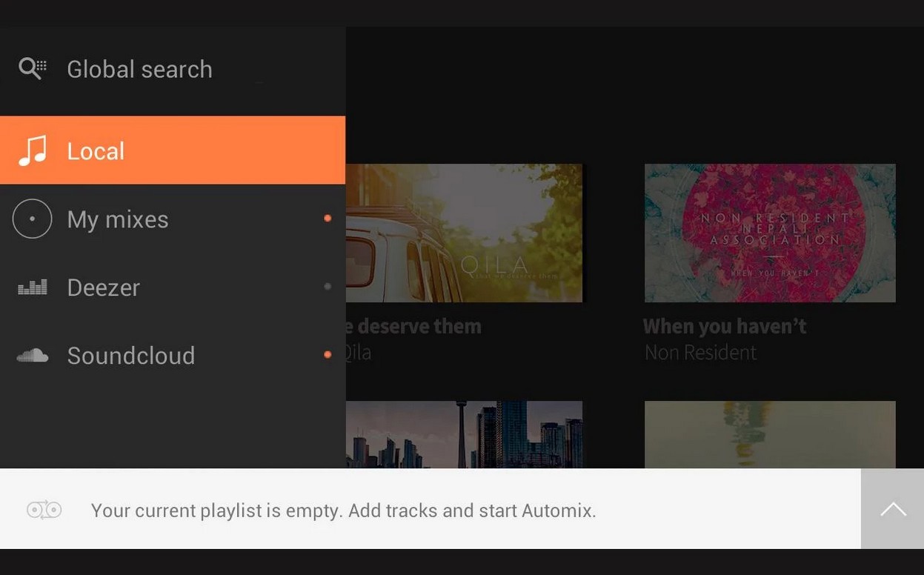Image resolution: width=924 pixels, height=575 pixels.
Task: Expand the playlist panel with the up chevron
Action: (892, 509)
